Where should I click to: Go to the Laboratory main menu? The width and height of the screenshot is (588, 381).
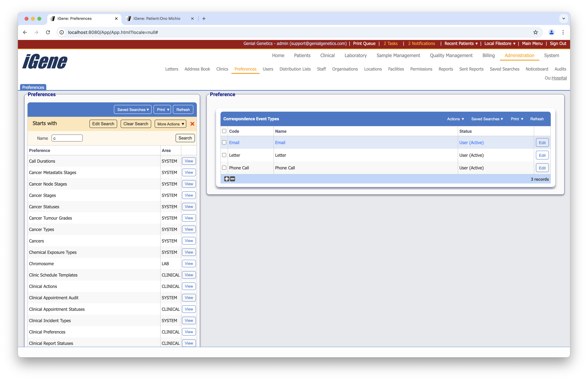(355, 56)
